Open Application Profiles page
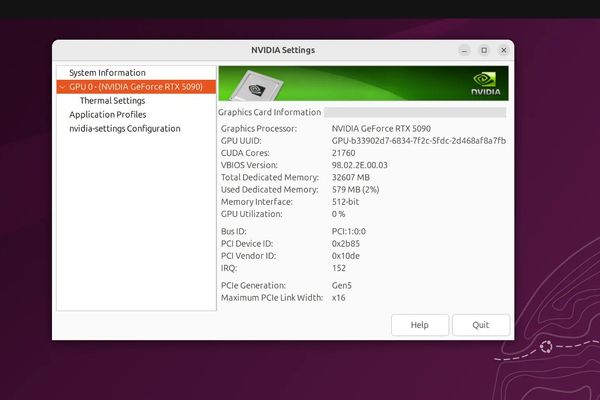The image size is (600, 400). (108, 114)
